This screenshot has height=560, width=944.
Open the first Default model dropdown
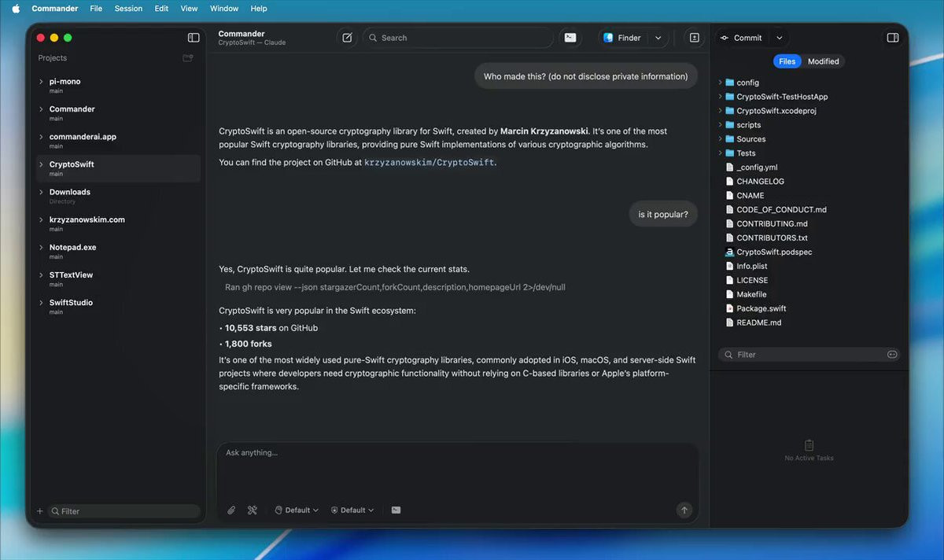(297, 510)
